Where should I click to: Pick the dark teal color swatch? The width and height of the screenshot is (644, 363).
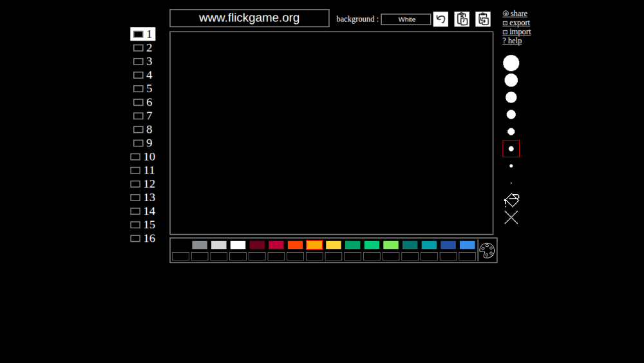coord(410,245)
